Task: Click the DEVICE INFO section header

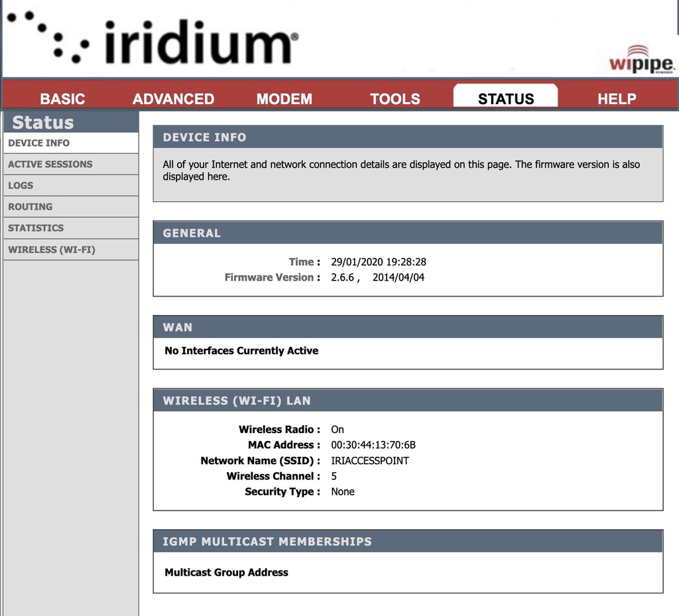Action: 408,137
